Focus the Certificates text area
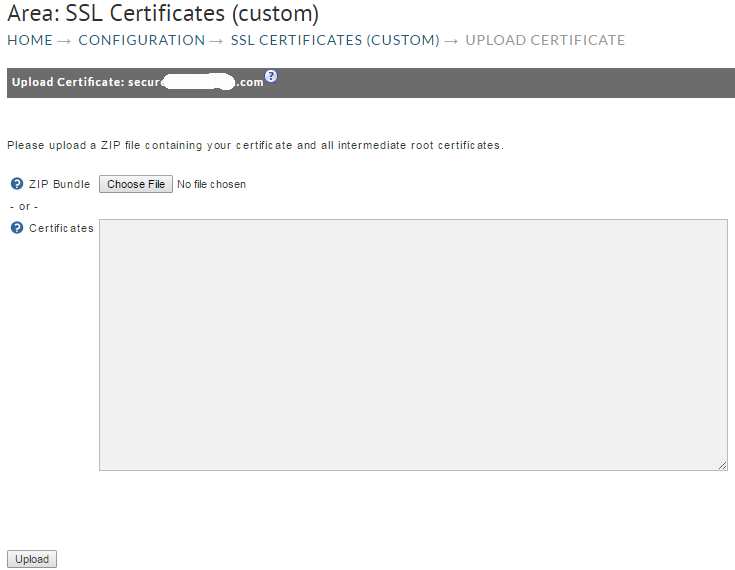The height and width of the screenshot is (570, 735). [x=413, y=345]
